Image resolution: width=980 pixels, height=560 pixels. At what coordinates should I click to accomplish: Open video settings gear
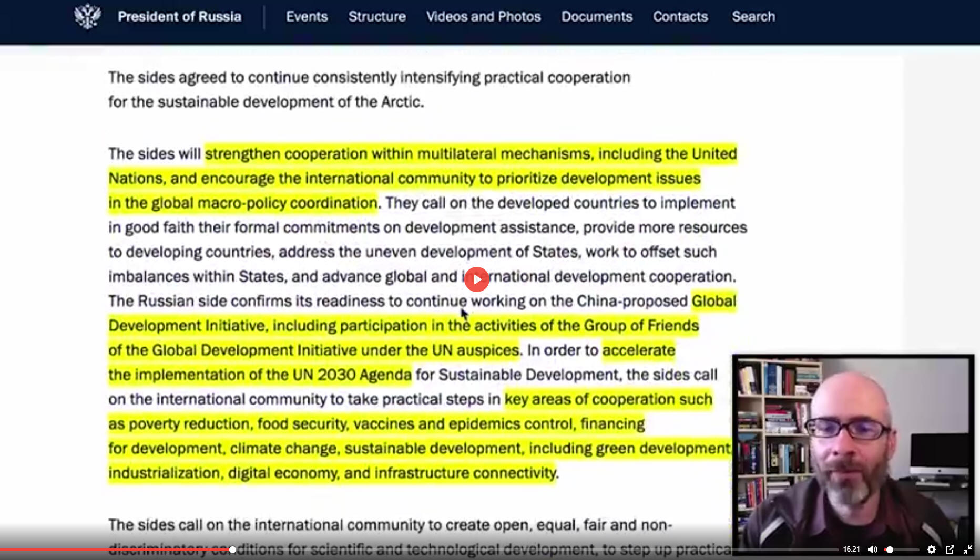(932, 549)
